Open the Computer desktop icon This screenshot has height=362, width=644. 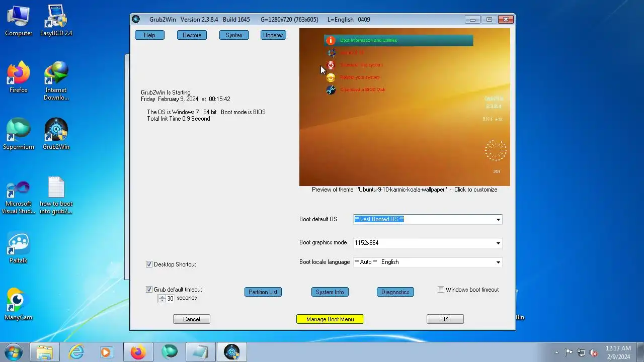[19, 21]
